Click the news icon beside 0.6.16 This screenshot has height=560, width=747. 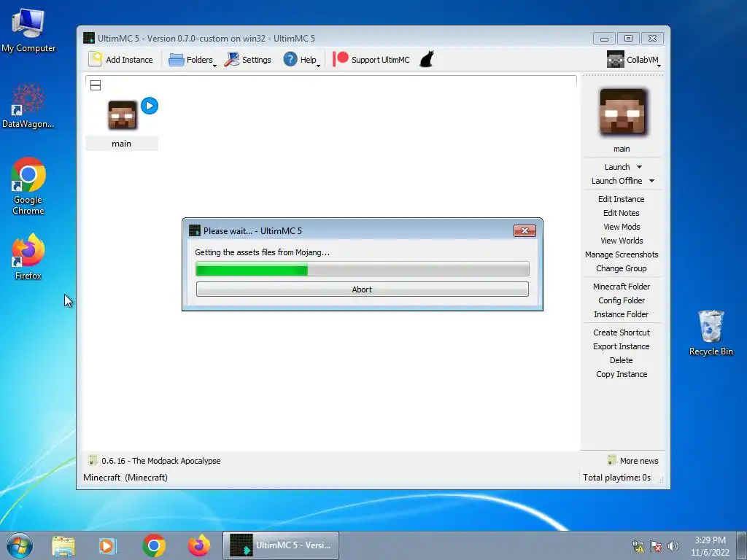(93, 460)
